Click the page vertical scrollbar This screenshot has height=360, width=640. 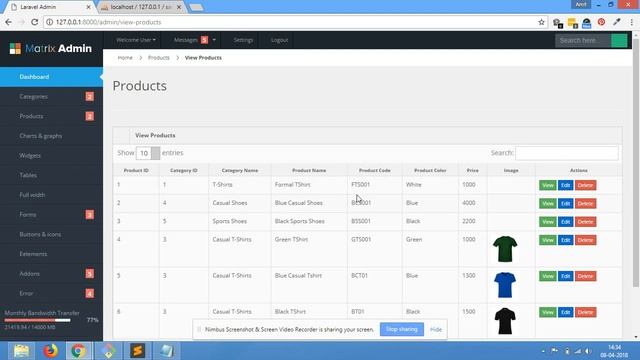pos(636,163)
